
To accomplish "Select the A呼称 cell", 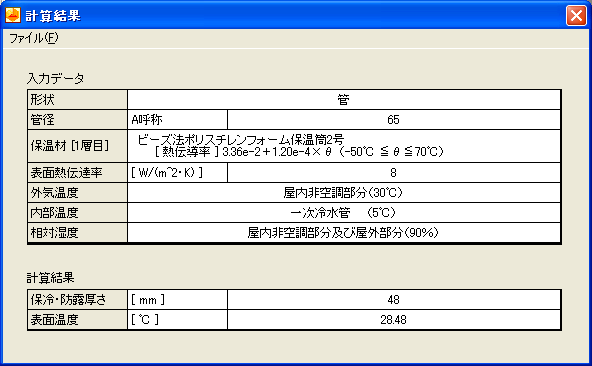I will [x=177, y=120].
